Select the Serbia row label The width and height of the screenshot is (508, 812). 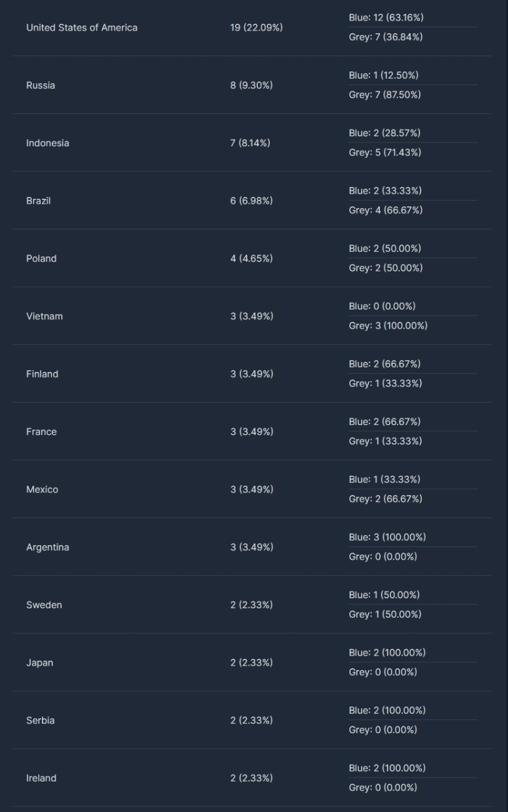pyautogui.click(x=41, y=720)
